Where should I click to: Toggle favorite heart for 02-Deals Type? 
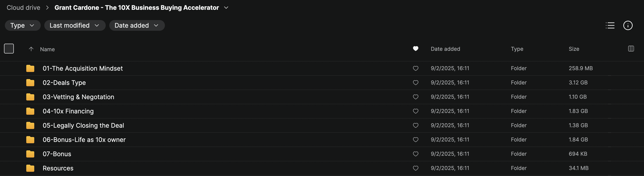click(x=415, y=83)
